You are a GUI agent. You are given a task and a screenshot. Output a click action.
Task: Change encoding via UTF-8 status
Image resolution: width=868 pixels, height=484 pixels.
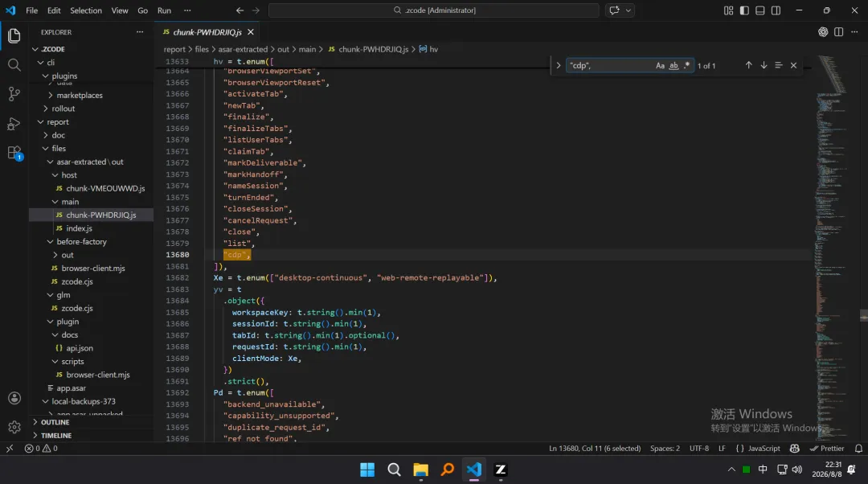(699, 449)
